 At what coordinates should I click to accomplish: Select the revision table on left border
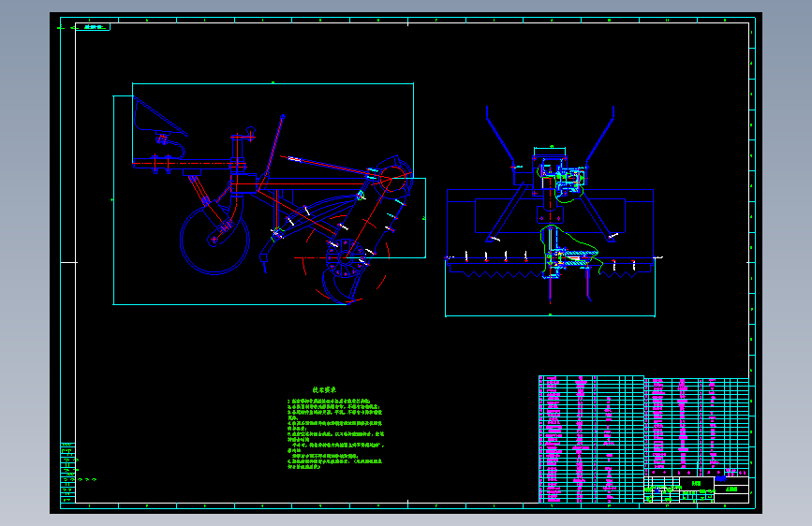67,473
